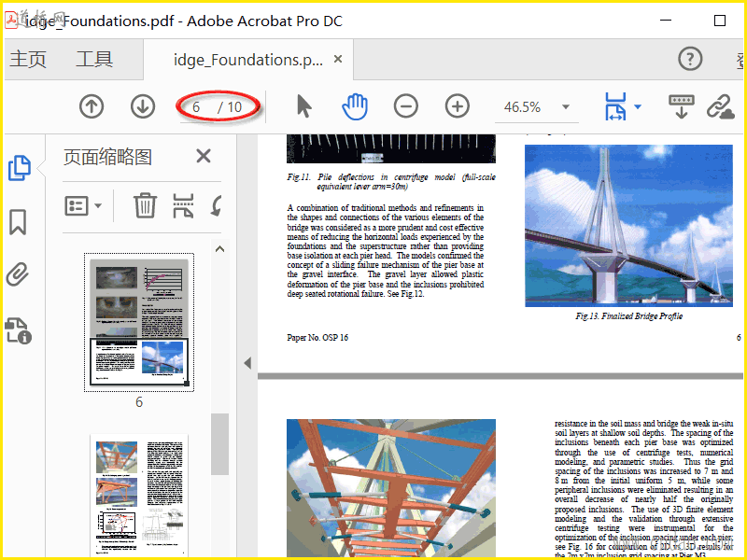Select the page 7 thumbnail below
The width and height of the screenshot is (747, 560).
click(139, 495)
